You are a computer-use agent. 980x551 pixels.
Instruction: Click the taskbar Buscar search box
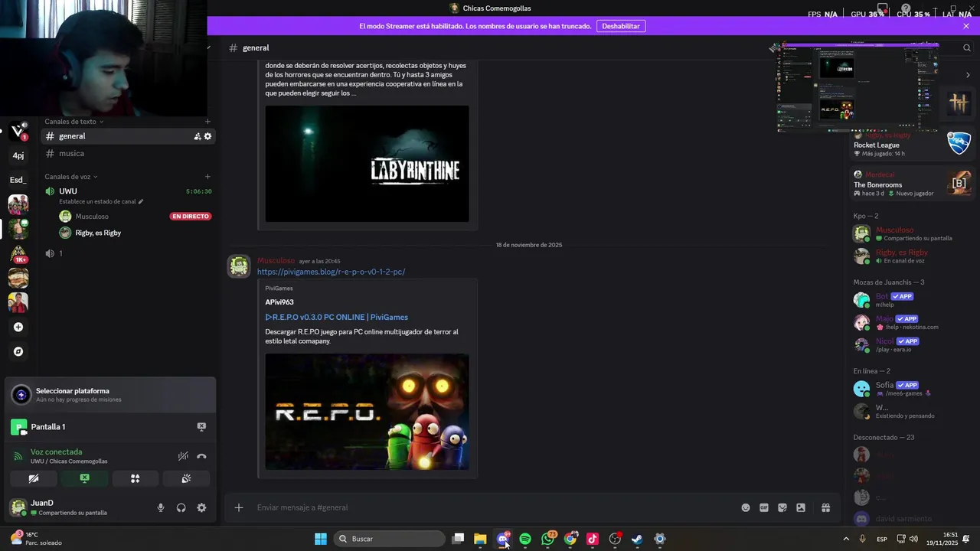pos(390,539)
